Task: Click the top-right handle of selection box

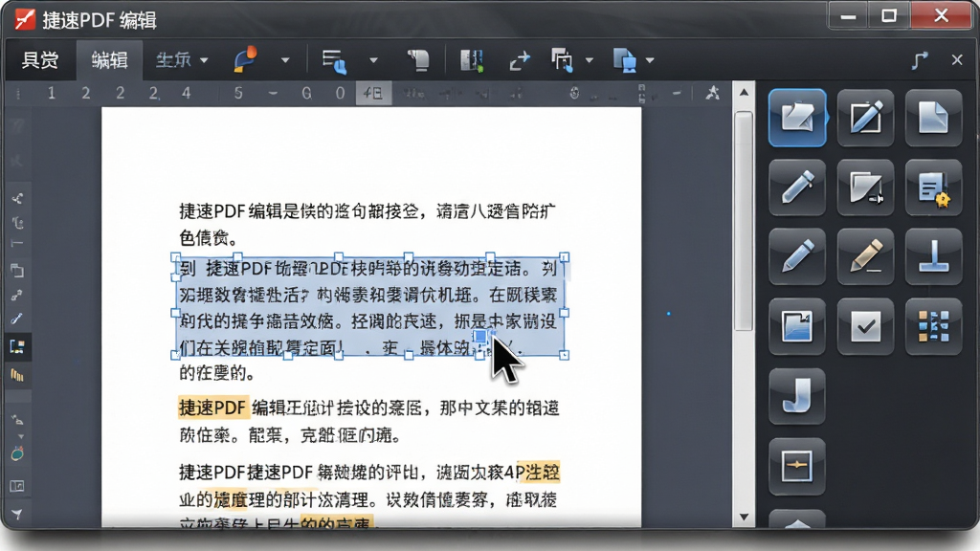Action: pos(565,256)
